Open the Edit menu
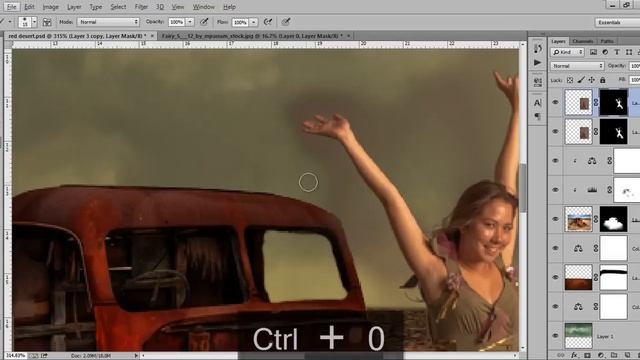Screen dimensions: 640x360 29,7
